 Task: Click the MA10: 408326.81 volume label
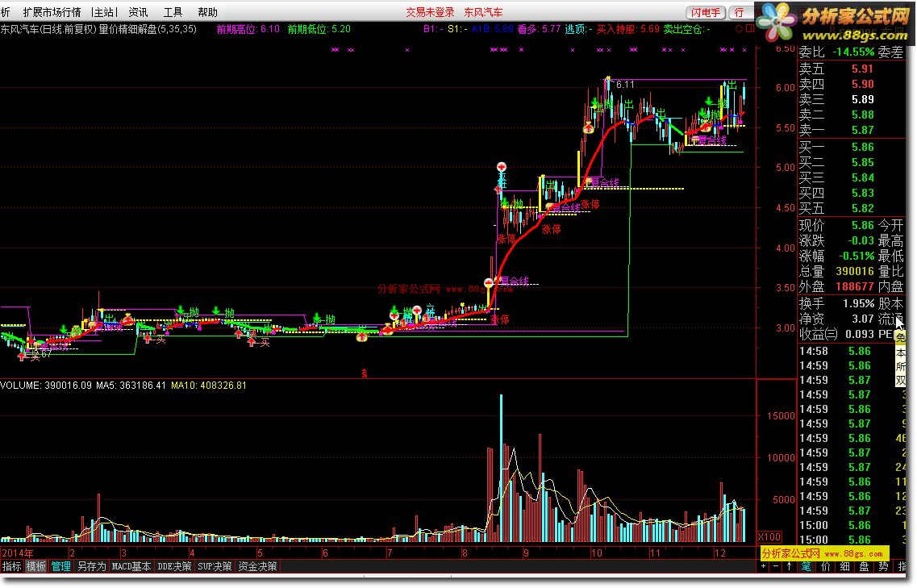[209, 386]
